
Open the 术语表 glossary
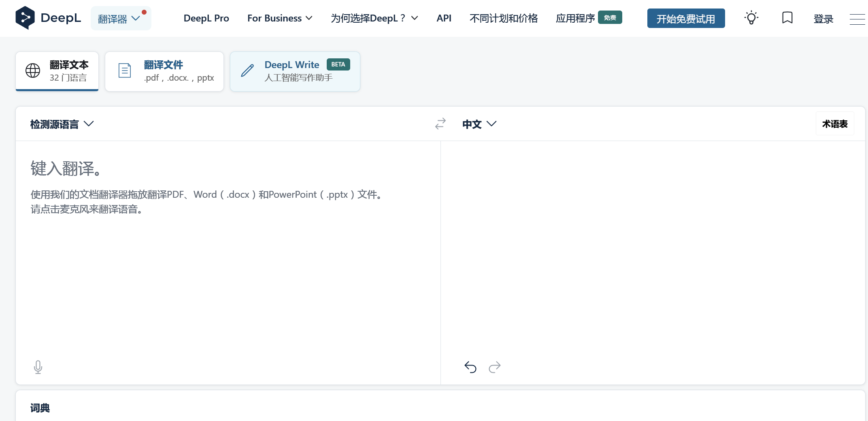pyautogui.click(x=834, y=124)
